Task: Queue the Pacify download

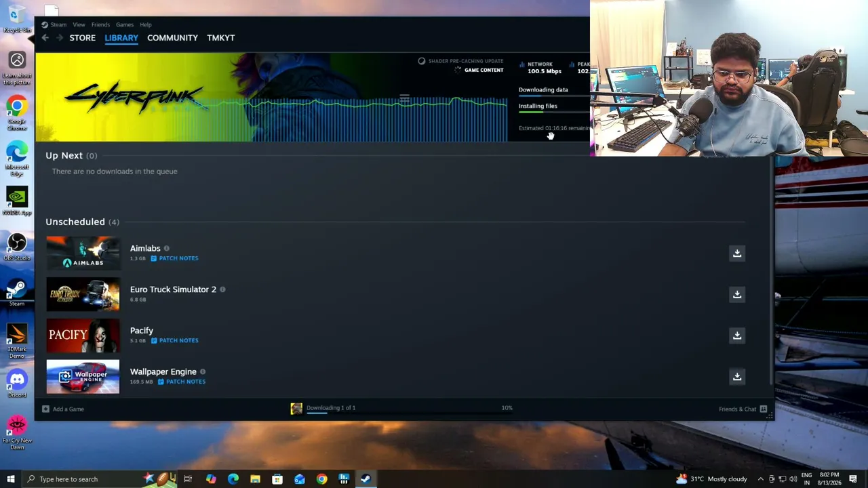Action: [737, 335]
